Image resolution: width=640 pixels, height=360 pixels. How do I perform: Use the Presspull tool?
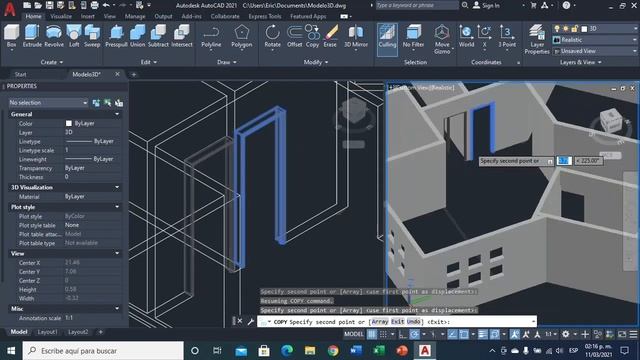[x=116, y=36]
